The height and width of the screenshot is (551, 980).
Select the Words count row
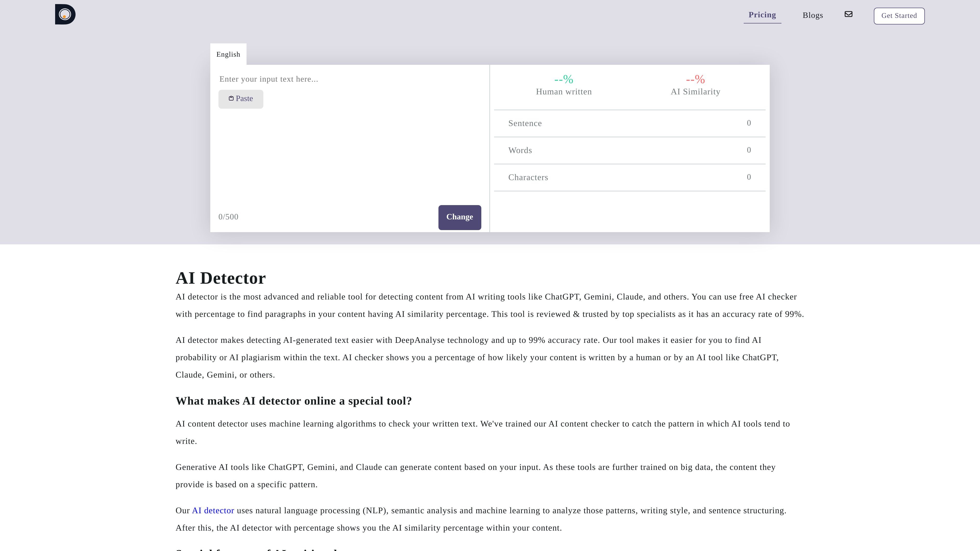[x=629, y=150]
